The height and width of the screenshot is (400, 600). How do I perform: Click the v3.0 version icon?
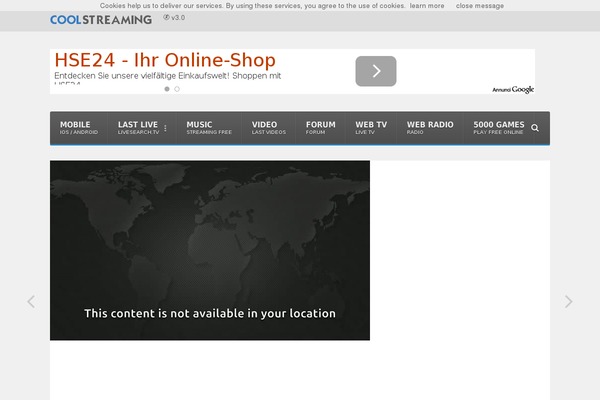[174, 18]
